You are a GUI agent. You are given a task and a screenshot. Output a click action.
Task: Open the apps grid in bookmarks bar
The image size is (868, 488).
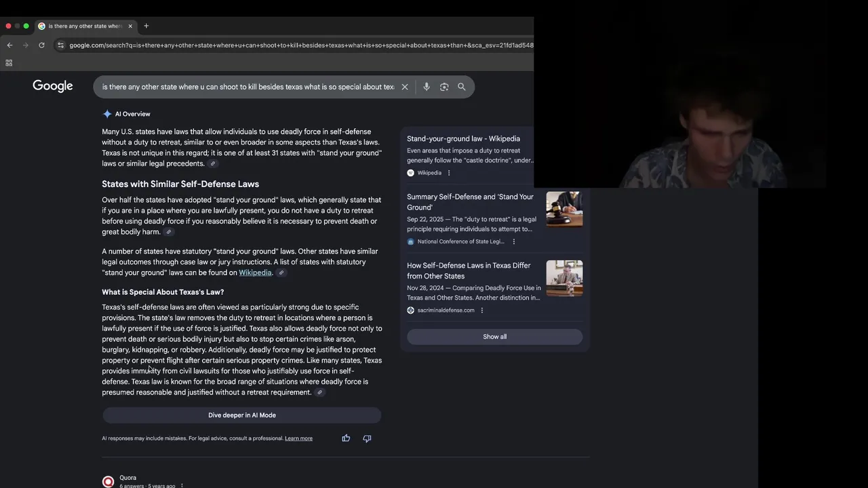pyautogui.click(x=9, y=63)
